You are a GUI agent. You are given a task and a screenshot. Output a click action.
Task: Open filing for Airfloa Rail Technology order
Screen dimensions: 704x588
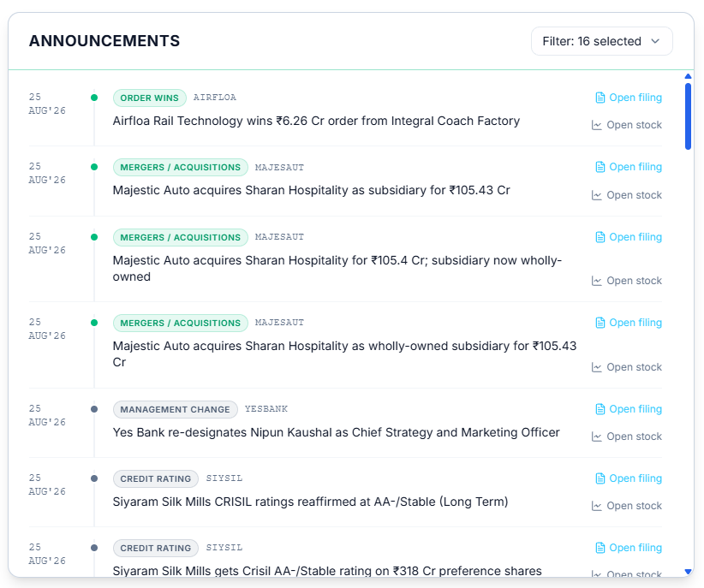(628, 98)
